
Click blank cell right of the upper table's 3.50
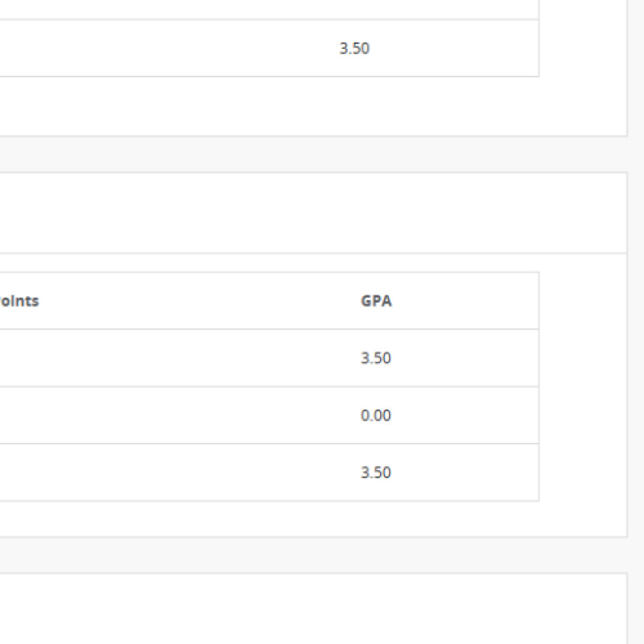pyautogui.click(x=459, y=48)
